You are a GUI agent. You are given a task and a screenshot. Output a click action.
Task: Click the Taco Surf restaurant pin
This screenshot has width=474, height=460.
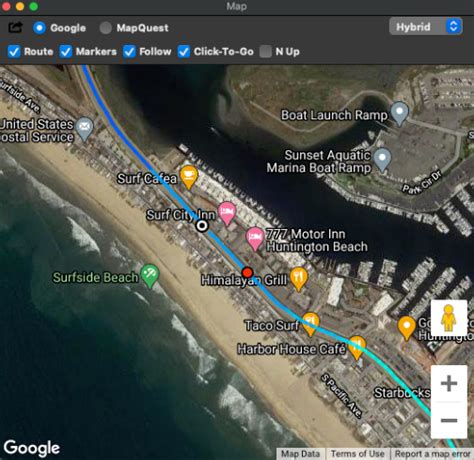click(310, 324)
